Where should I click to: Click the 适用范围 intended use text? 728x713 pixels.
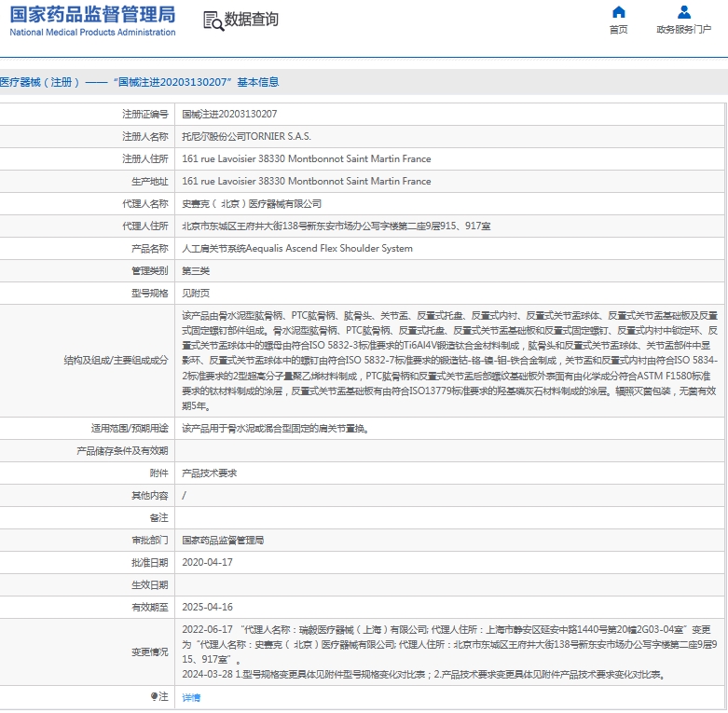click(276, 429)
